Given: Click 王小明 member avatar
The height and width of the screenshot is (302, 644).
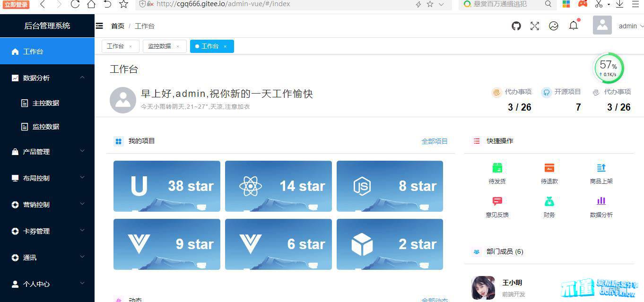Looking at the screenshot, I should tap(483, 288).
